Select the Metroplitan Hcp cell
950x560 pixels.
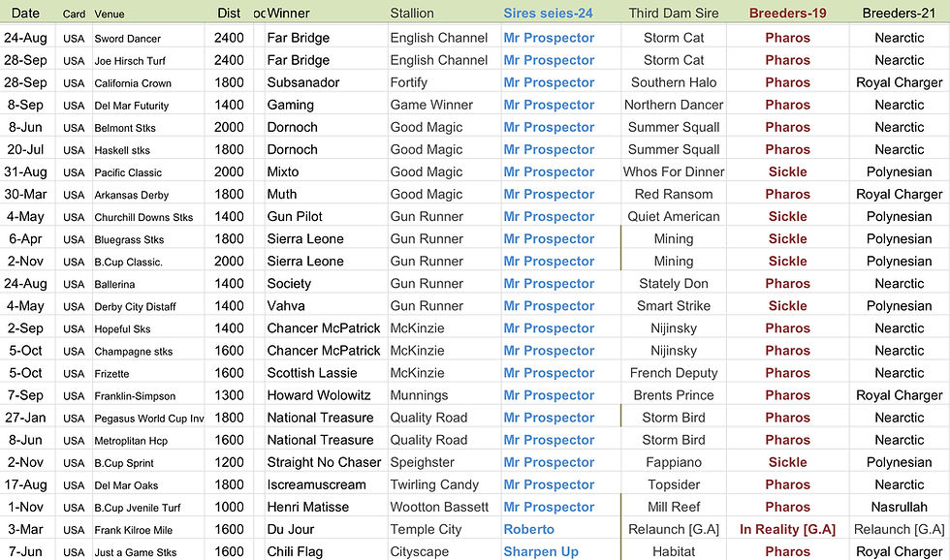coord(131,442)
